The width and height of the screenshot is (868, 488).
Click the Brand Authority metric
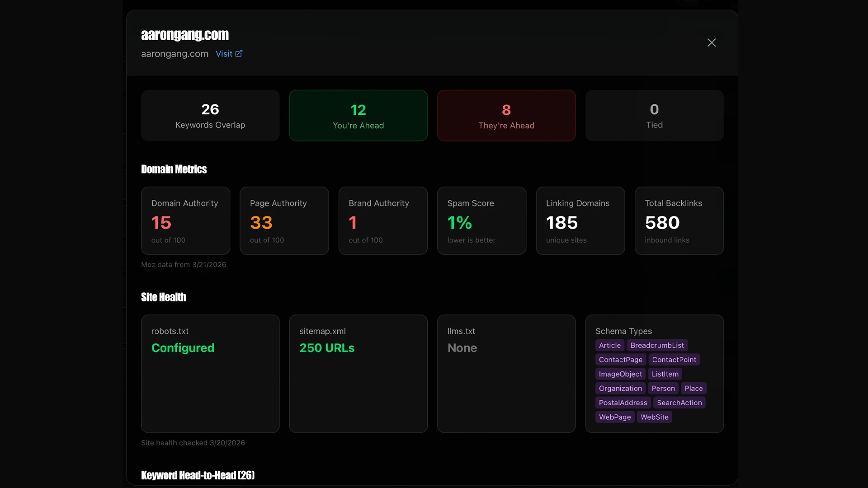[382, 221]
